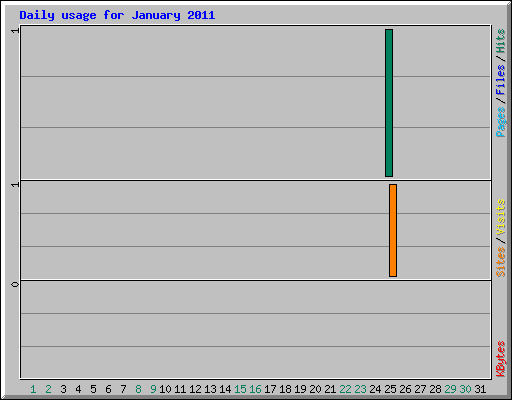Click day label '23' on the x-axis
Screen dimensions: 512x400
click(x=360, y=389)
